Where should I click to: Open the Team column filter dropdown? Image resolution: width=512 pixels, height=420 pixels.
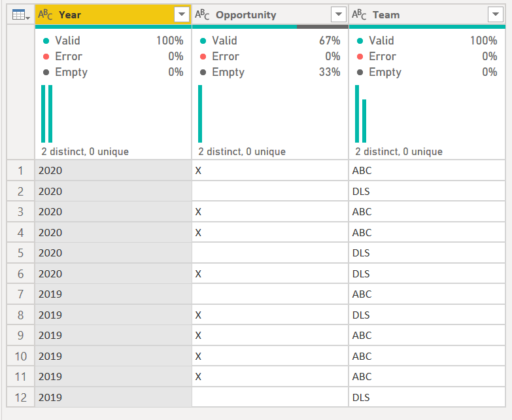click(x=496, y=14)
